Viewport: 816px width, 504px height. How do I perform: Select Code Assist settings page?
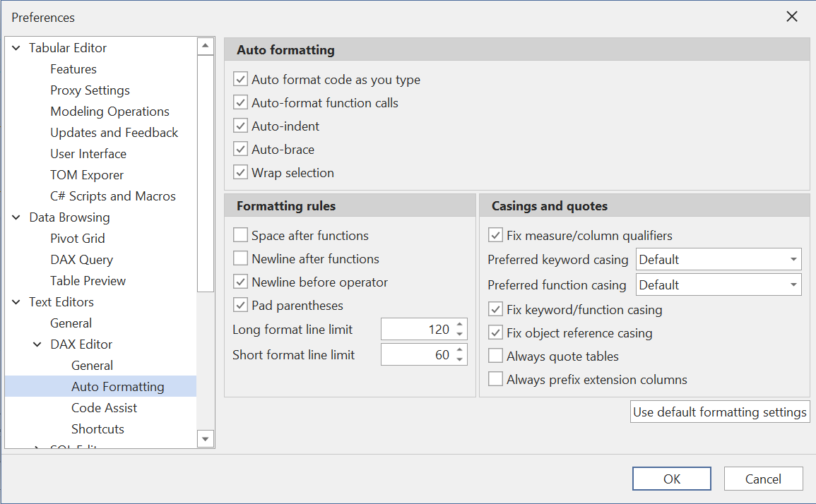pos(104,407)
